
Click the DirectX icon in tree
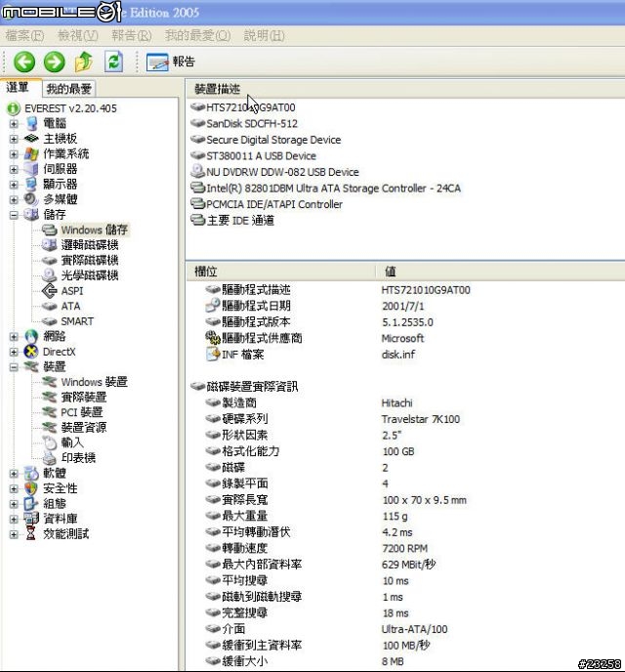31,352
